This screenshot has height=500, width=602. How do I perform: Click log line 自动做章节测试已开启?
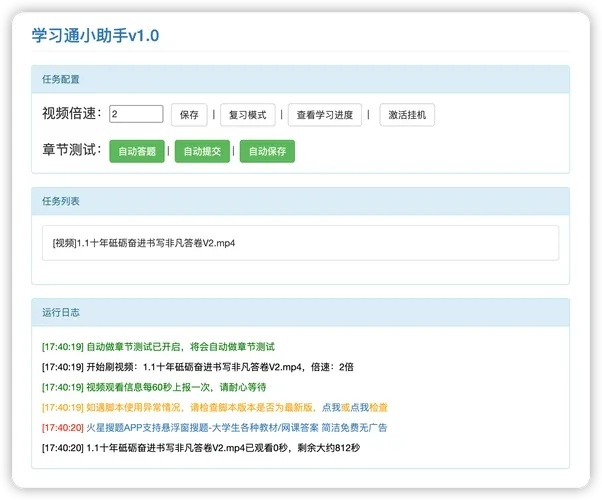159,347
